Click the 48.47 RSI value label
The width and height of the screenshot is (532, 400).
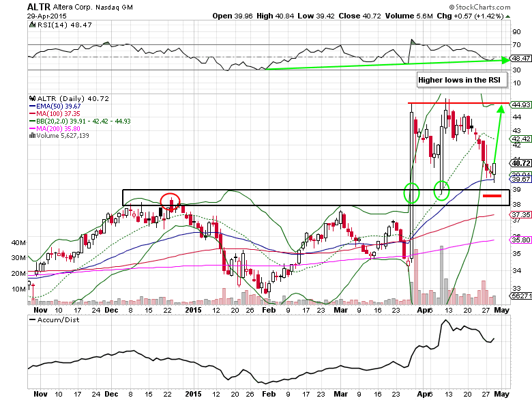[x=521, y=59]
